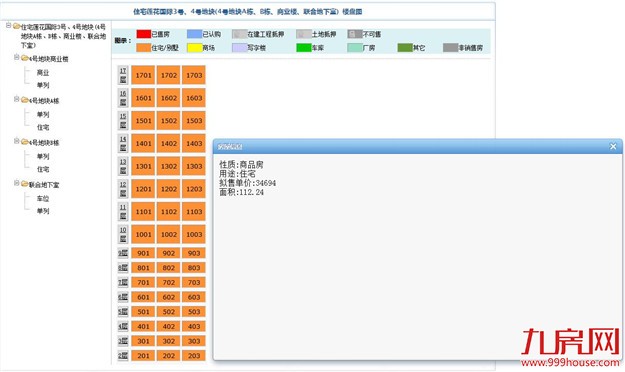Select 住宅 under 4号地块B栋
Image resolution: width=625 pixels, height=372 pixels.
point(43,169)
